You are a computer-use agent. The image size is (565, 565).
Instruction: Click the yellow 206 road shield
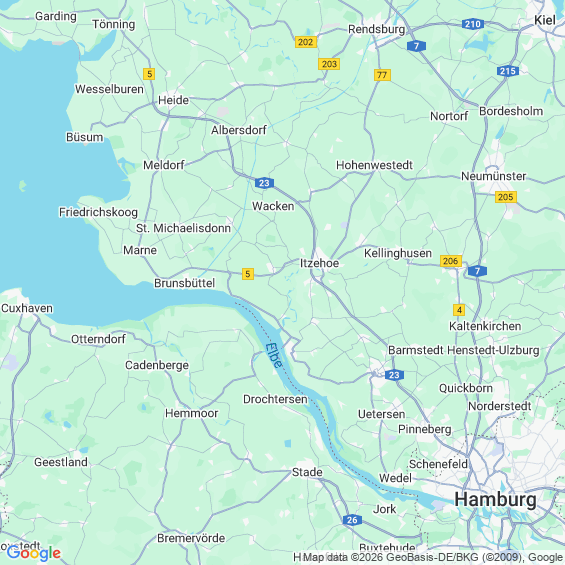(450, 261)
